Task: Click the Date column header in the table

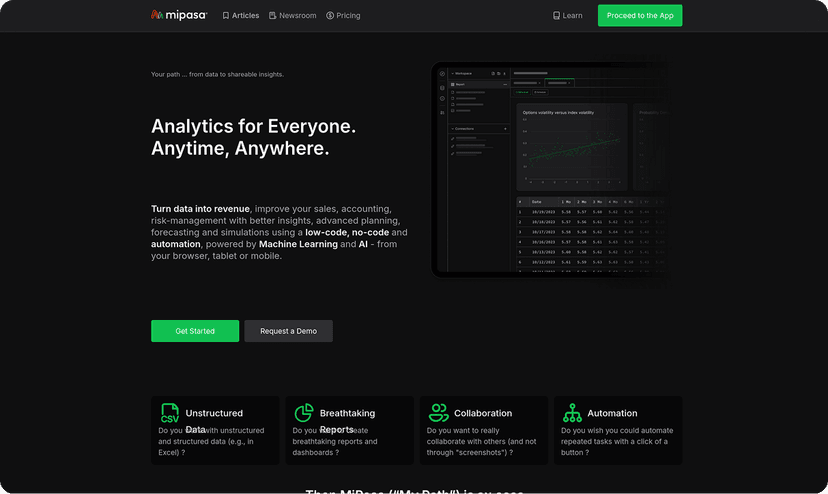Action: click(x=537, y=201)
